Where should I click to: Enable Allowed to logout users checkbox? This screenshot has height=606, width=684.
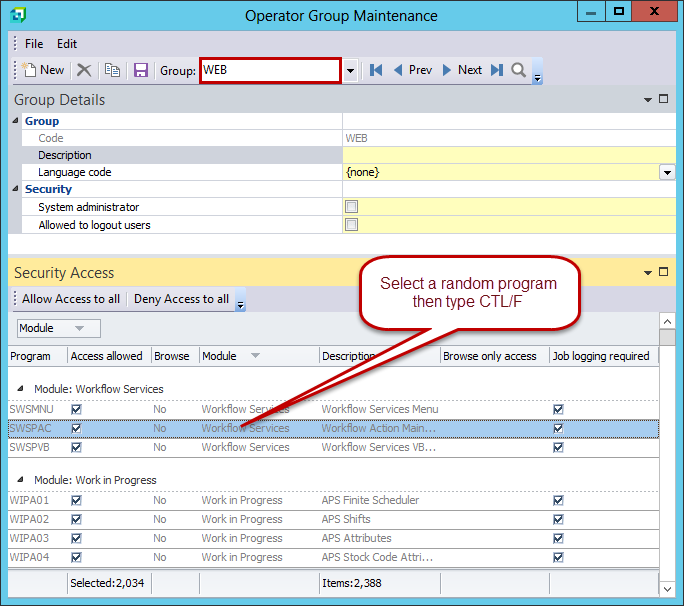[351, 225]
